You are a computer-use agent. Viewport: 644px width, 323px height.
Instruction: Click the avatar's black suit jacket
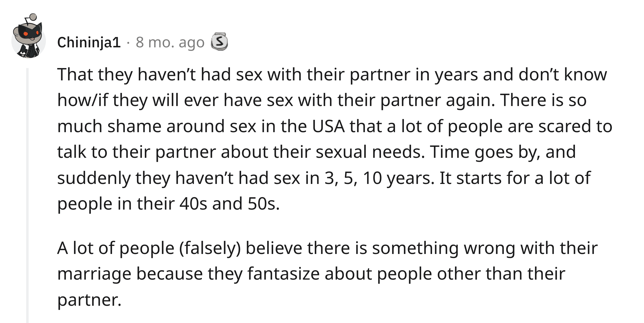[29, 51]
